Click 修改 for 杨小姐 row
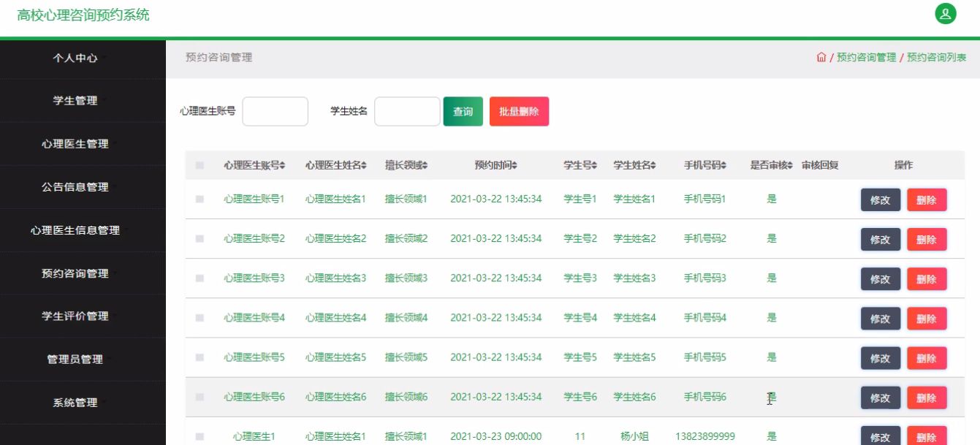980x445 pixels. [x=881, y=436]
